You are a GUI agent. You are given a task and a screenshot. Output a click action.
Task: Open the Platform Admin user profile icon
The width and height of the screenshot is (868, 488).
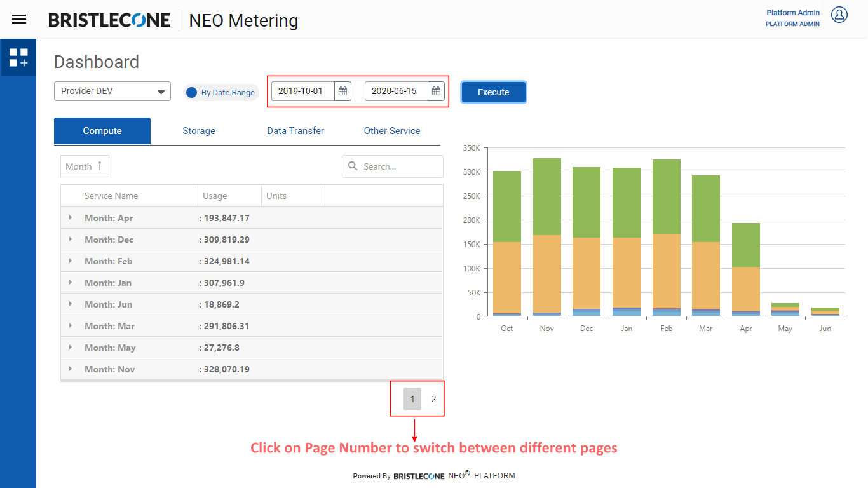pyautogui.click(x=839, y=15)
